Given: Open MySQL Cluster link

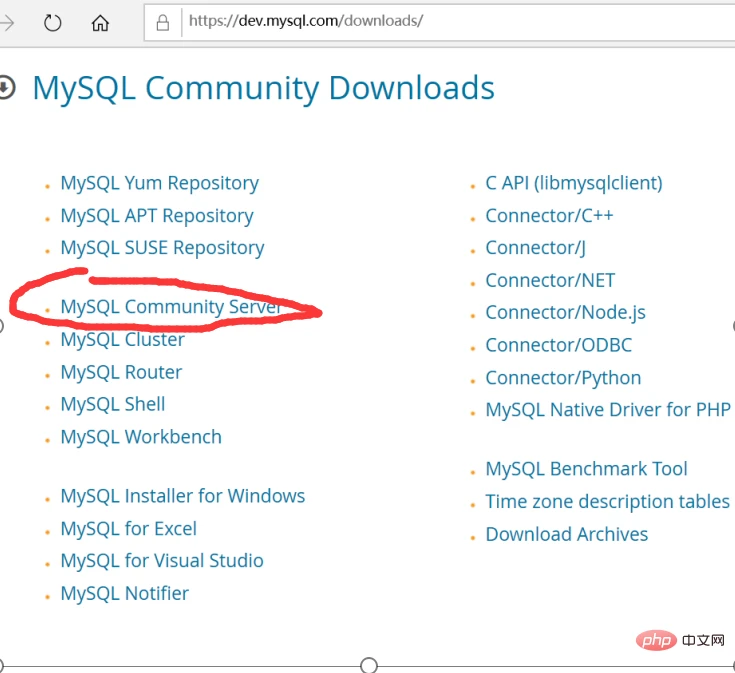Looking at the screenshot, I should (122, 340).
